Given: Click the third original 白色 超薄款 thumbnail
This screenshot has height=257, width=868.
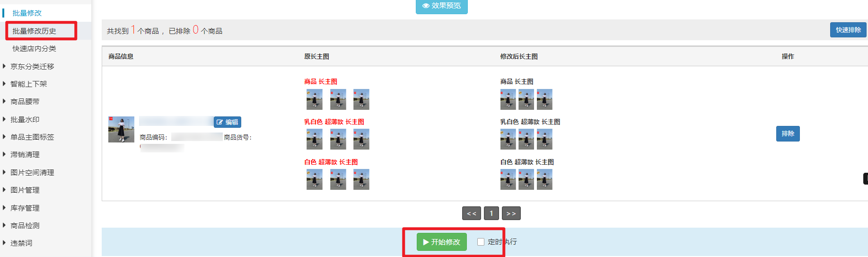Looking at the screenshot, I should tap(361, 179).
